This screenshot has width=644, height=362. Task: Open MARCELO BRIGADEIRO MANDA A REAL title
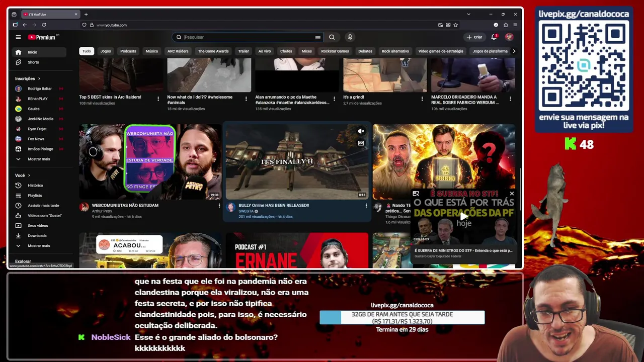(464, 100)
